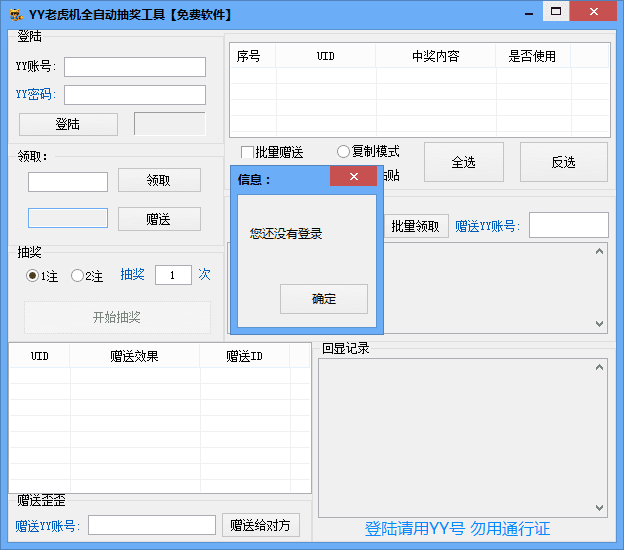Minimize the main window

529,13
